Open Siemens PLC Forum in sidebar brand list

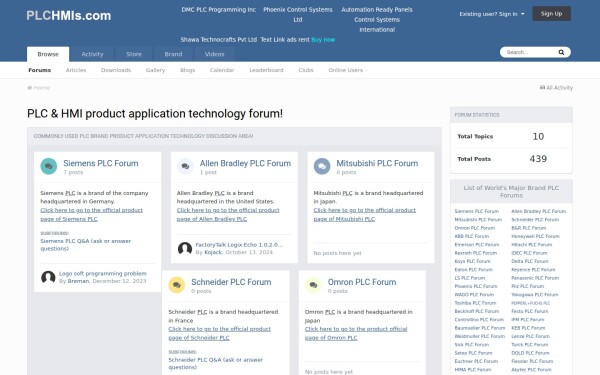476,211
